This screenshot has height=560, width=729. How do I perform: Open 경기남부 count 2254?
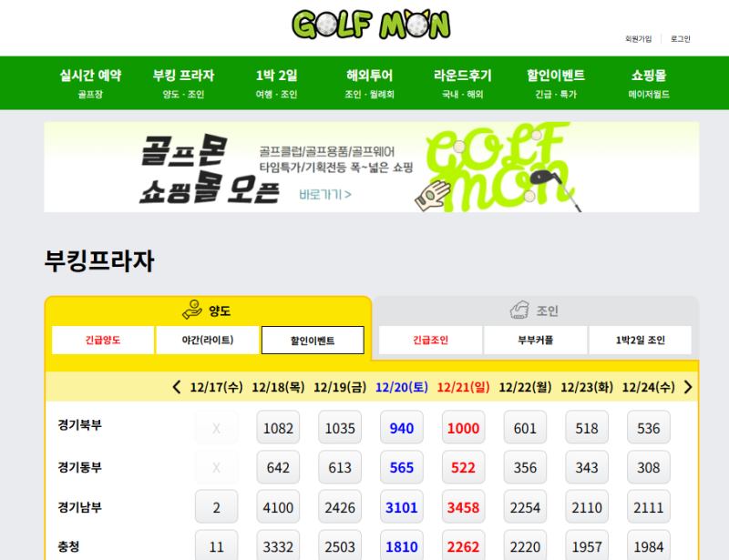click(x=525, y=507)
